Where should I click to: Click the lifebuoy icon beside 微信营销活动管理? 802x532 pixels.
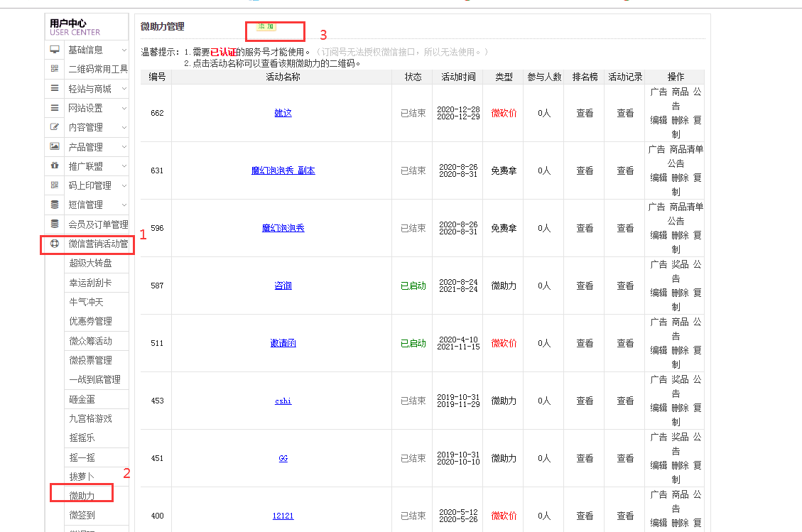[55, 244]
